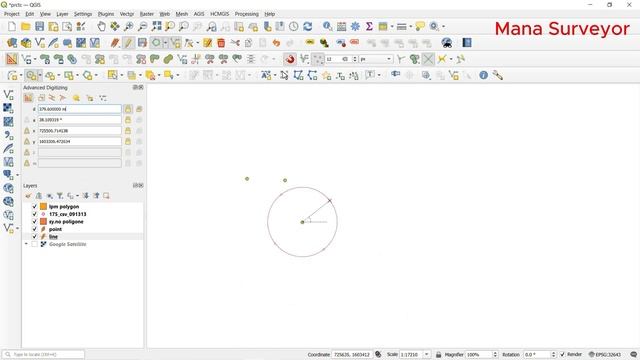640x360 pixels.
Task: Adjust the Magnifier spin box arrows
Action: tap(495, 354)
